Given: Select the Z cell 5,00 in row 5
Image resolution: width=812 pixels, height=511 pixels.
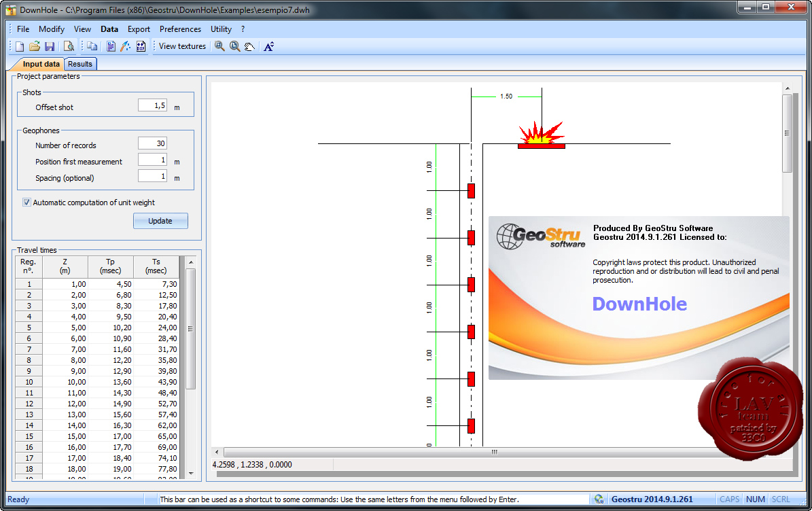Looking at the screenshot, I should coord(65,328).
